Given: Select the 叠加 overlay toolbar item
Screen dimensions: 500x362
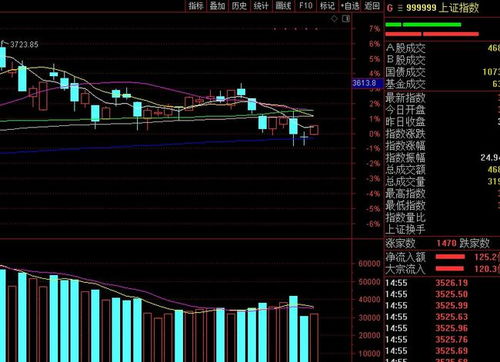Looking at the screenshot, I should pos(217,6).
